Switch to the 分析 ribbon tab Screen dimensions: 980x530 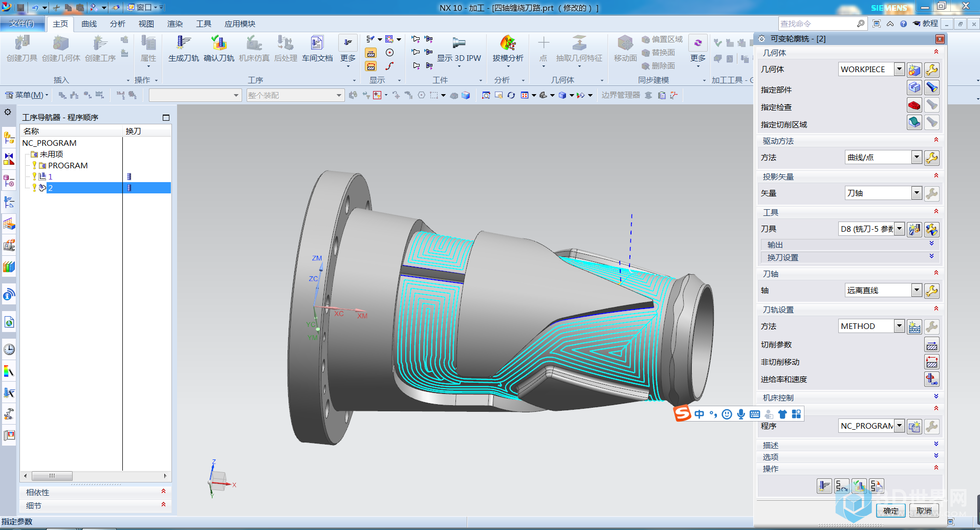tap(118, 24)
